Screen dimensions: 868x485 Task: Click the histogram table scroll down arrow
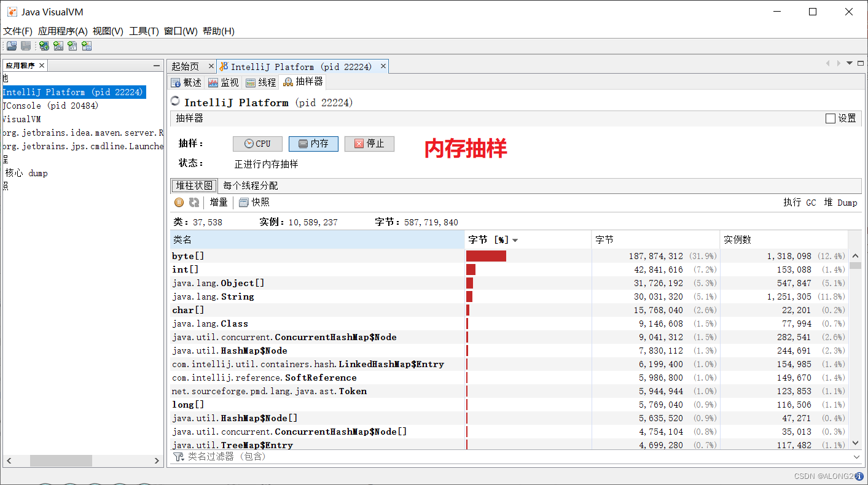tap(855, 443)
